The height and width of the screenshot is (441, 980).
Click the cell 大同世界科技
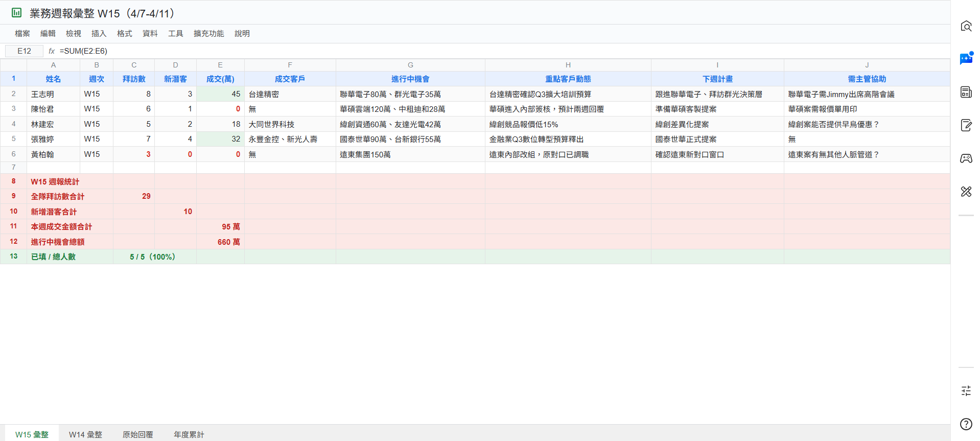click(290, 124)
